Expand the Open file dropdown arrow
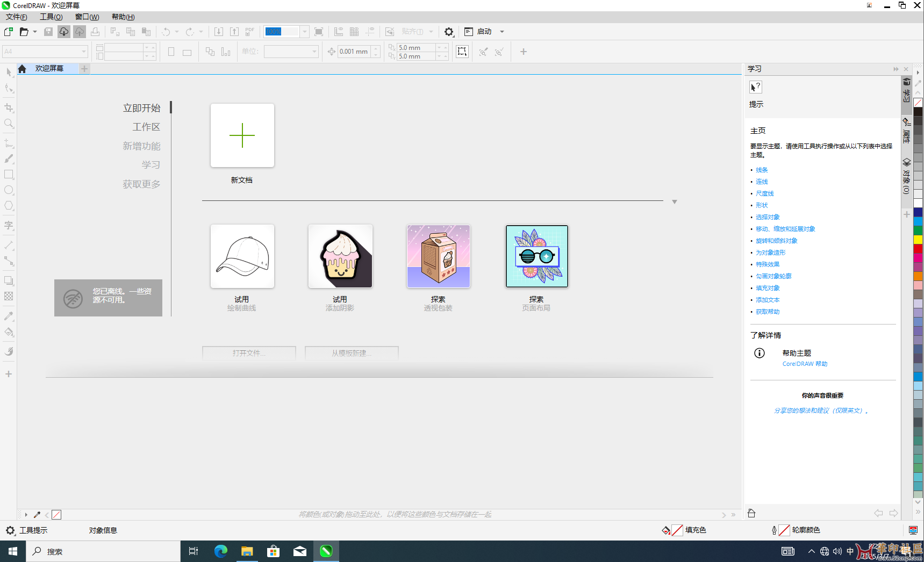This screenshot has width=924, height=562. click(35, 32)
